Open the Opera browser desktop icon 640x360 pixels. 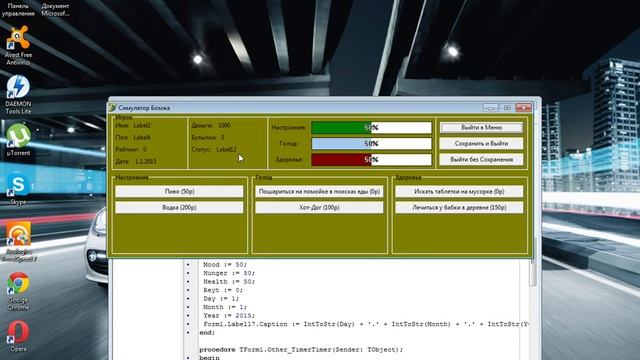click(18, 336)
